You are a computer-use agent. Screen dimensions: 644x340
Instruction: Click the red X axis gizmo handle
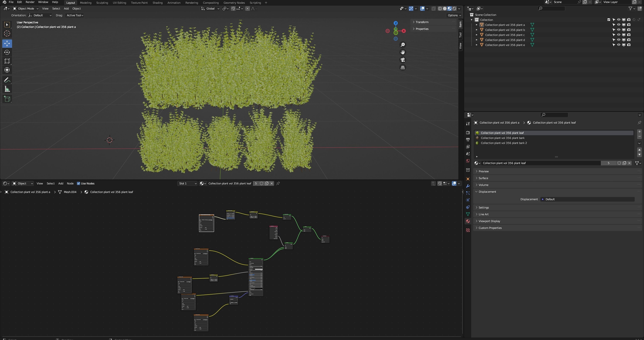click(403, 31)
